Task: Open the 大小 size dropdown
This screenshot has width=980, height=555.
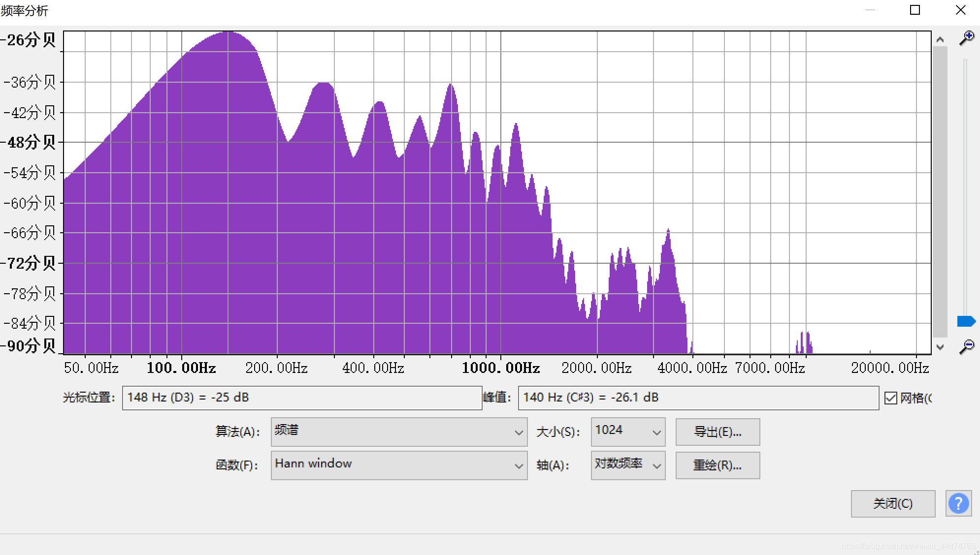Action: tap(628, 432)
